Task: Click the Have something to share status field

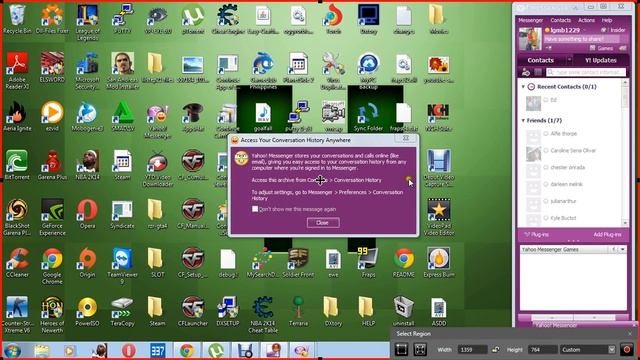Action: click(x=582, y=39)
